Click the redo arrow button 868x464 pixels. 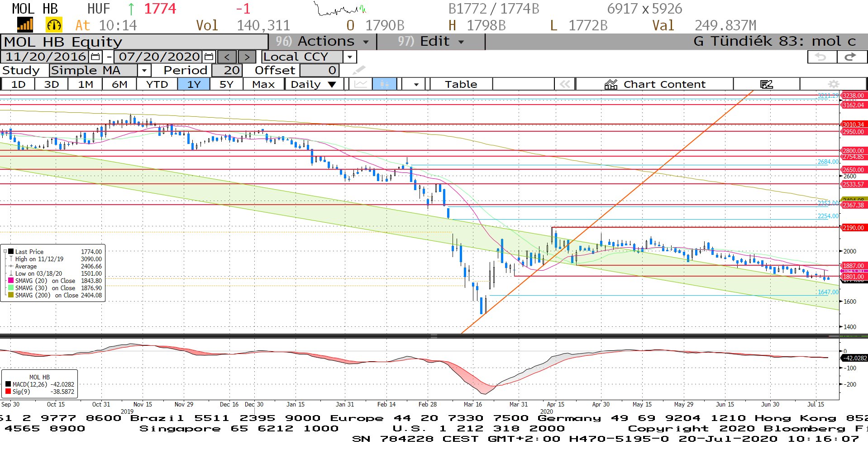tap(851, 57)
